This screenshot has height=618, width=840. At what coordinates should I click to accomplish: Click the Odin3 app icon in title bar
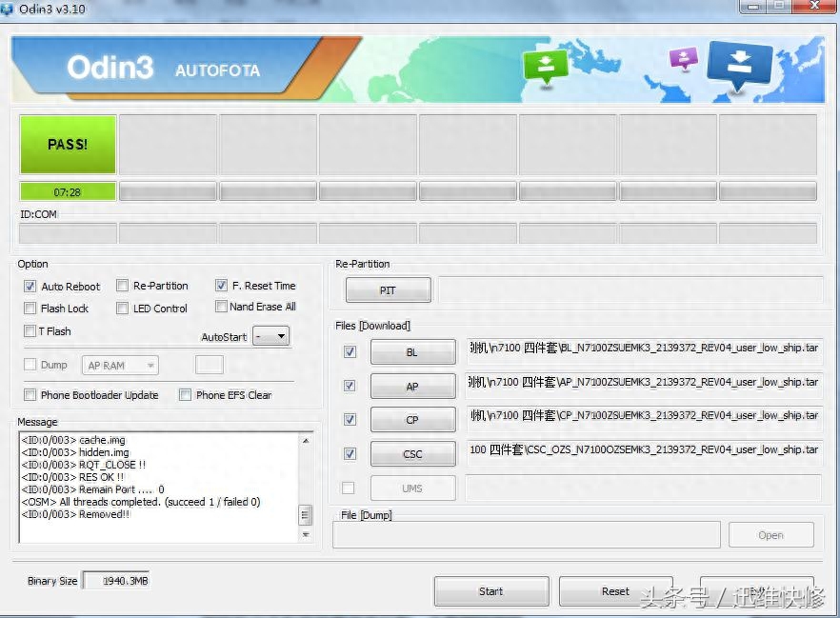pyautogui.click(x=9, y=9)
